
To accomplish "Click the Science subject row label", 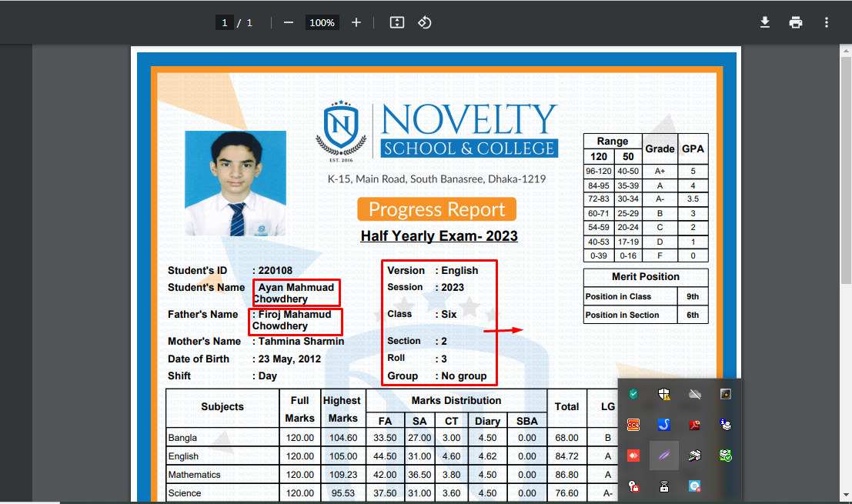I will 184,493.
